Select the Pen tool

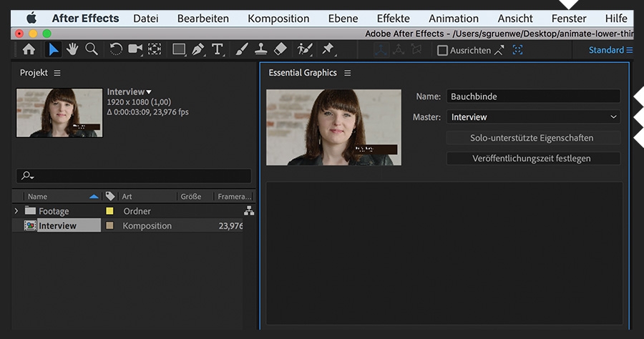click(198, 49)
